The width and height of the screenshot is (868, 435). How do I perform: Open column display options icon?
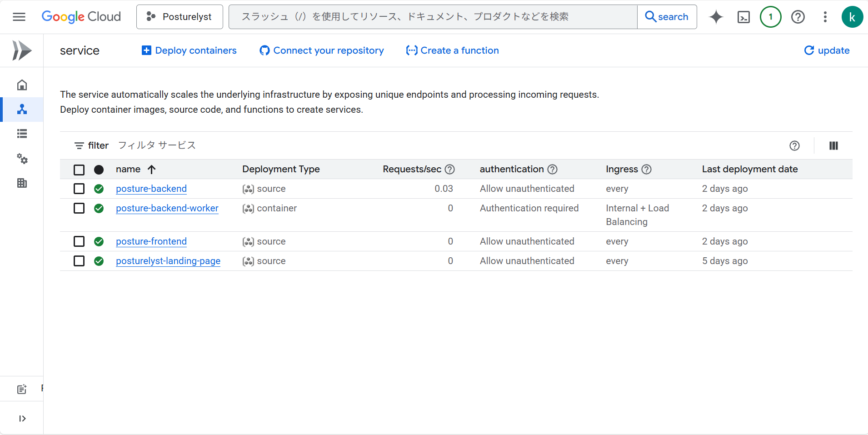833,145
